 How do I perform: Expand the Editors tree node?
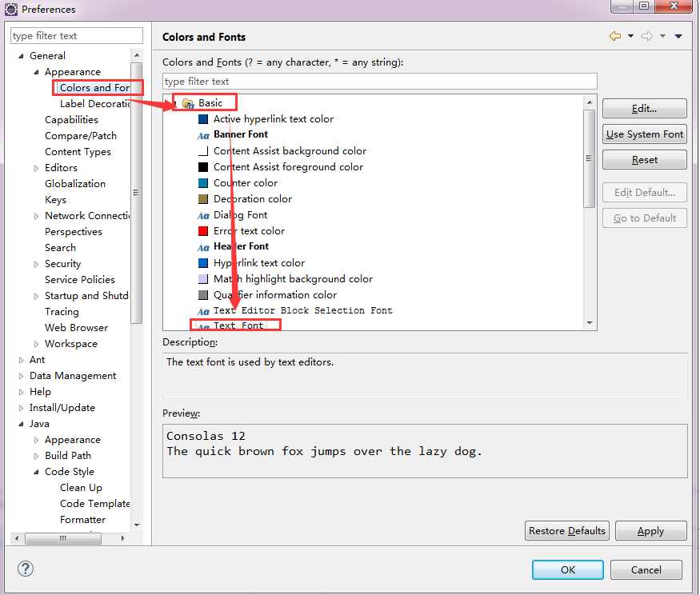36,168
